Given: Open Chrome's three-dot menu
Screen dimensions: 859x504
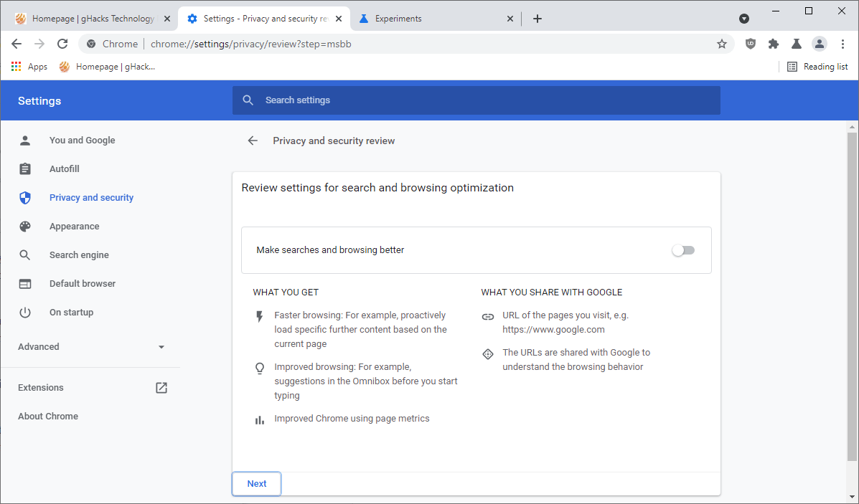Looking at the screenshot, I should click(x=842, y=44).
